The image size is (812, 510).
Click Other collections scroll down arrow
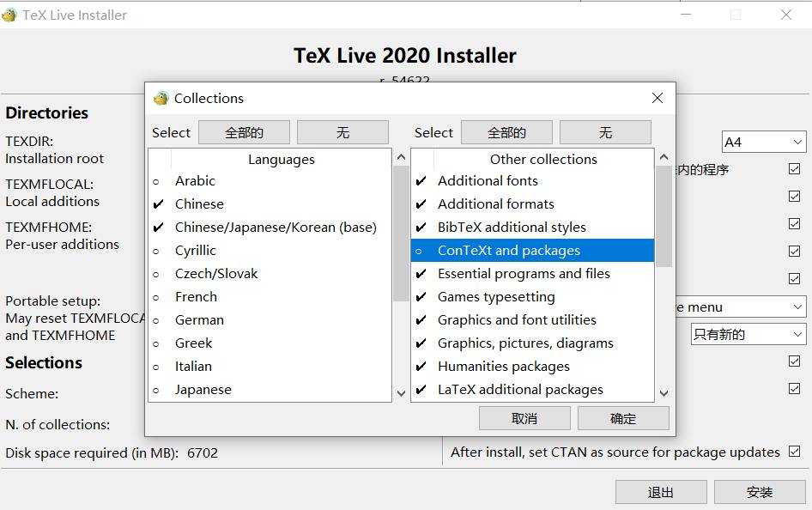(664, 393)
